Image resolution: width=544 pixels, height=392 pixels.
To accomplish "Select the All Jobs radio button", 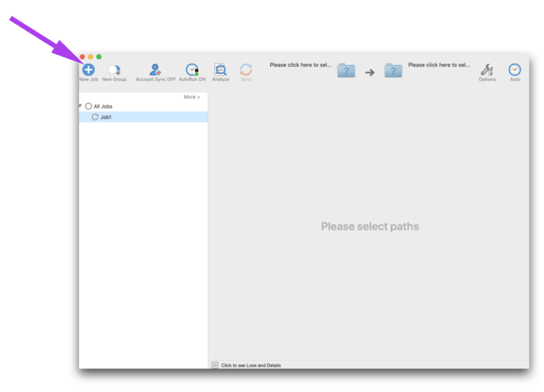I will 89,106.
